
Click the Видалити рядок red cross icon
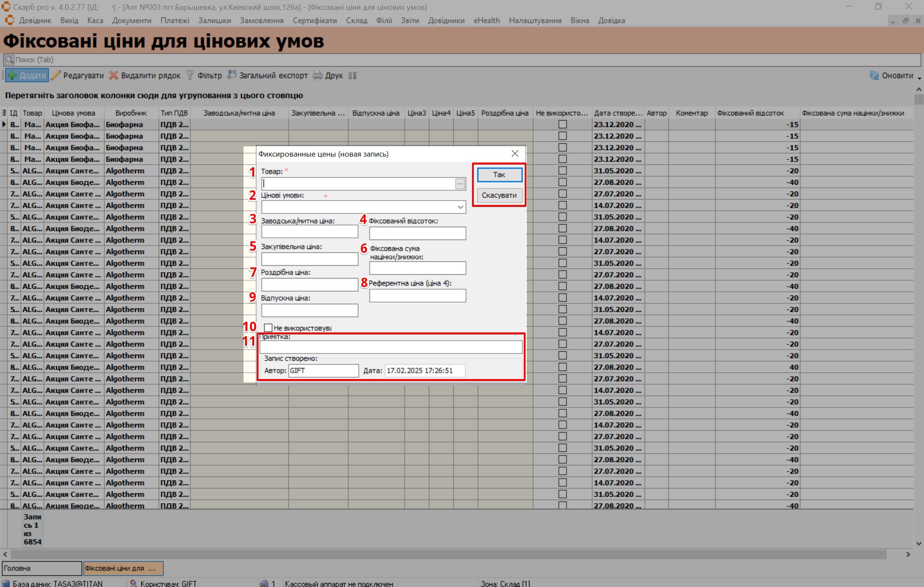pos(113,75)
